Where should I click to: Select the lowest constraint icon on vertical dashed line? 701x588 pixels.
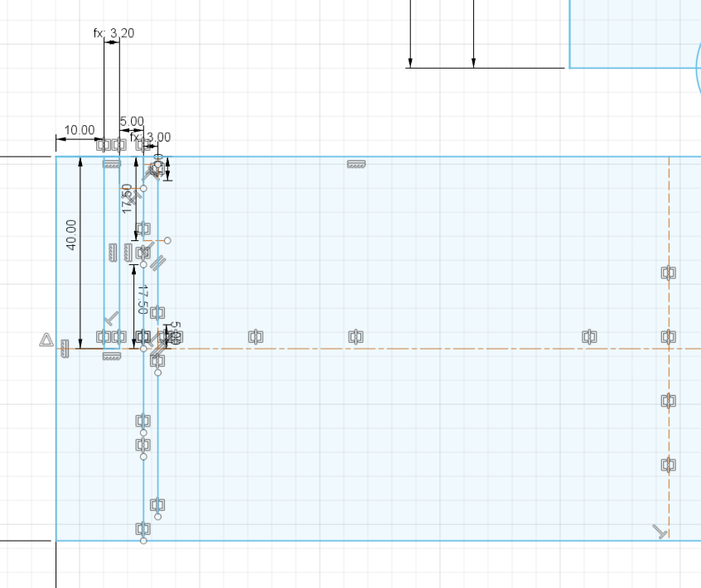coord(668,465)
